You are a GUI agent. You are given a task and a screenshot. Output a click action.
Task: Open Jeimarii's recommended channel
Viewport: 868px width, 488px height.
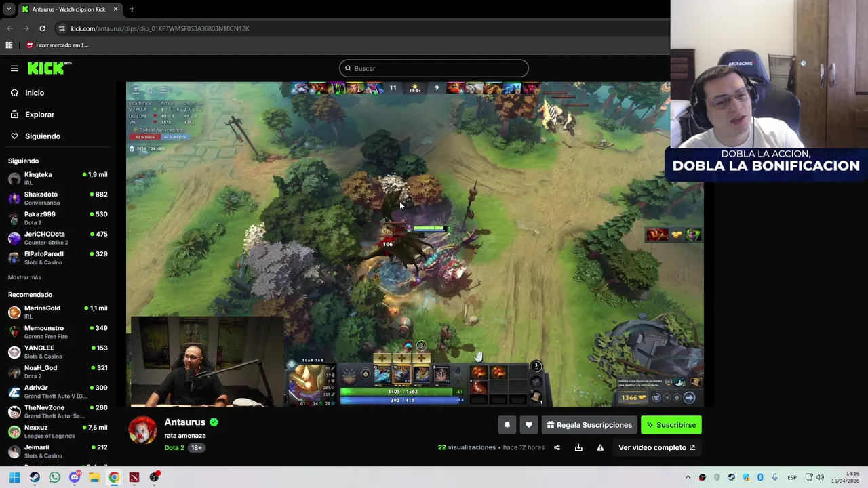pos(58,451)
